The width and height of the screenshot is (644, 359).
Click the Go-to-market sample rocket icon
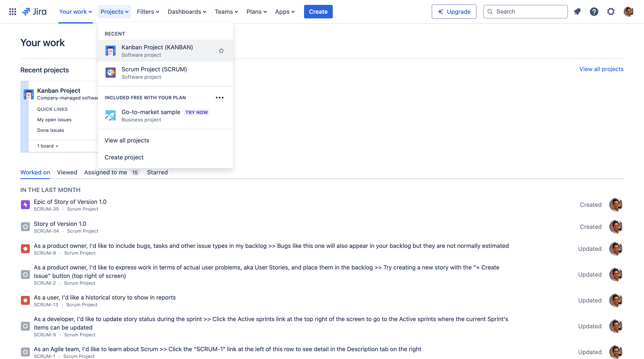pos(111,115)
